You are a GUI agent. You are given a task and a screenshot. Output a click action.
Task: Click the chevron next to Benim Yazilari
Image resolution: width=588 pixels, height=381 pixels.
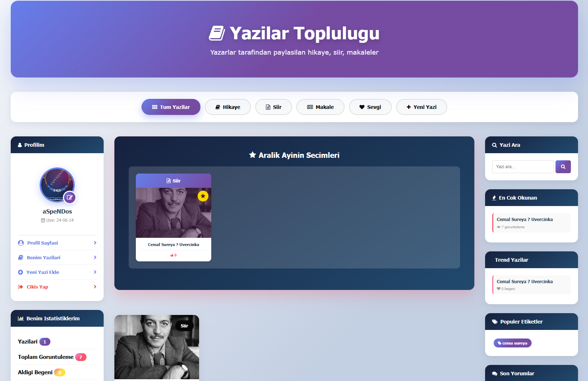[95, 257]
